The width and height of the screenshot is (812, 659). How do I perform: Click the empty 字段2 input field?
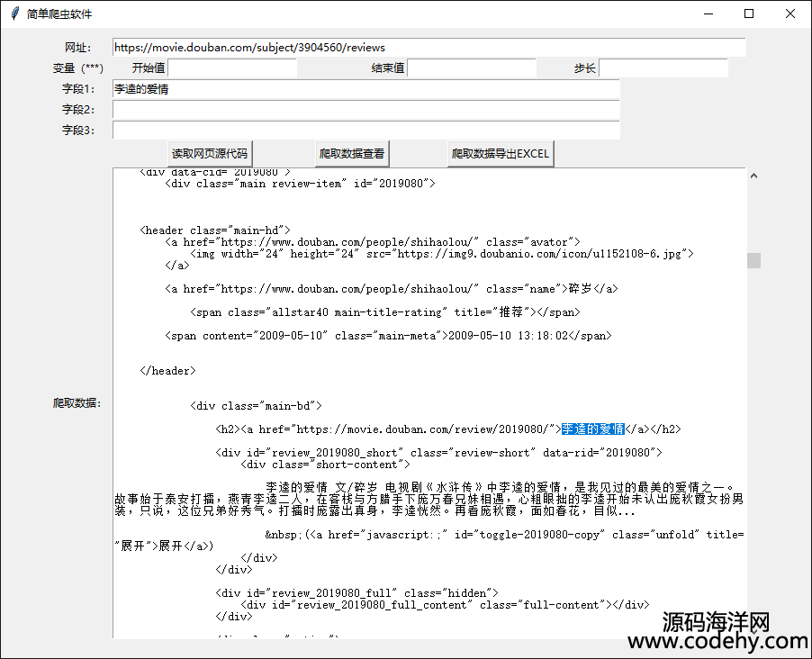[x=365, y=110]
